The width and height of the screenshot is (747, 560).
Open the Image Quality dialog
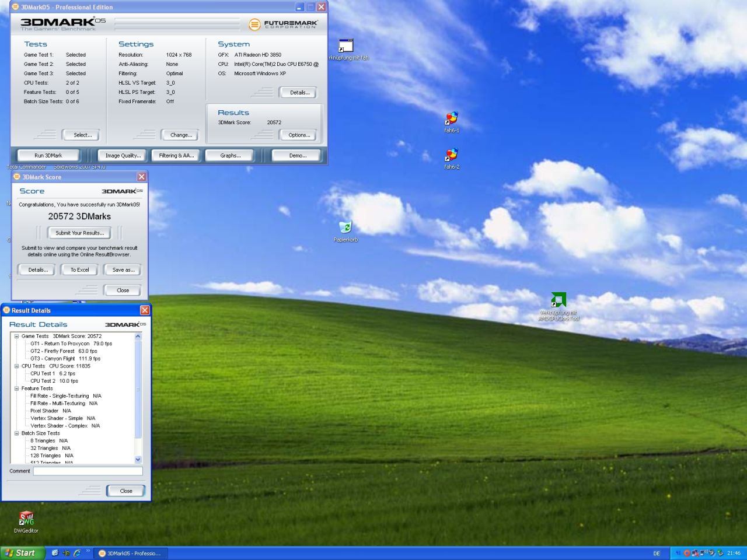(x=123, y=156)
